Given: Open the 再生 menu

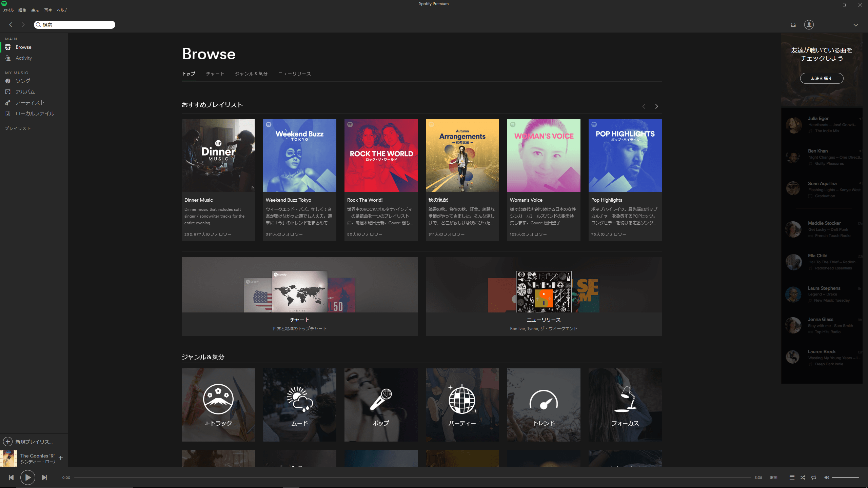Looking at the screenshot, I should point(48,11).
